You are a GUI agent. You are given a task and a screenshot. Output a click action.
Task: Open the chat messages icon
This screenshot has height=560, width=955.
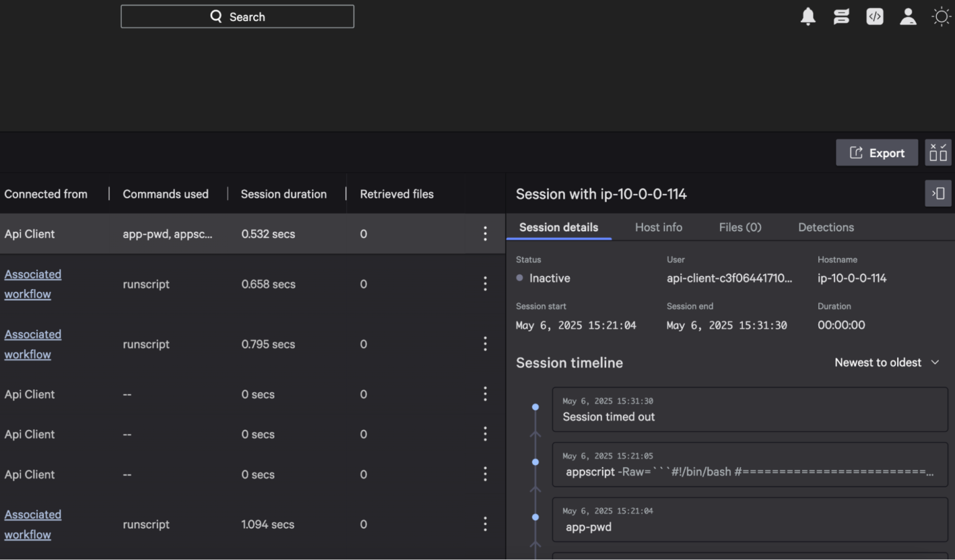click(x=841, y=16)
